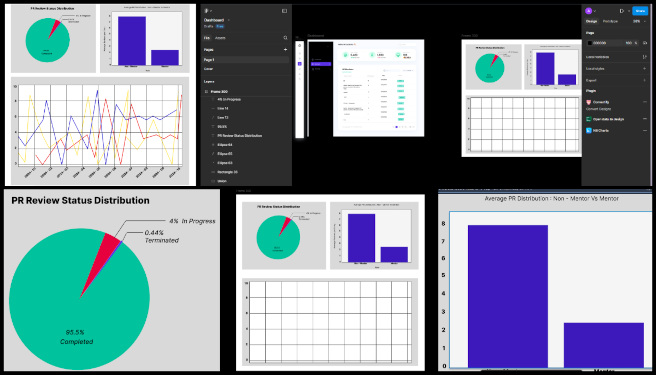Click the 'PR Review Status Distribution' large heading
Viewport: 656px width, 375px height.
pos(80,200)
